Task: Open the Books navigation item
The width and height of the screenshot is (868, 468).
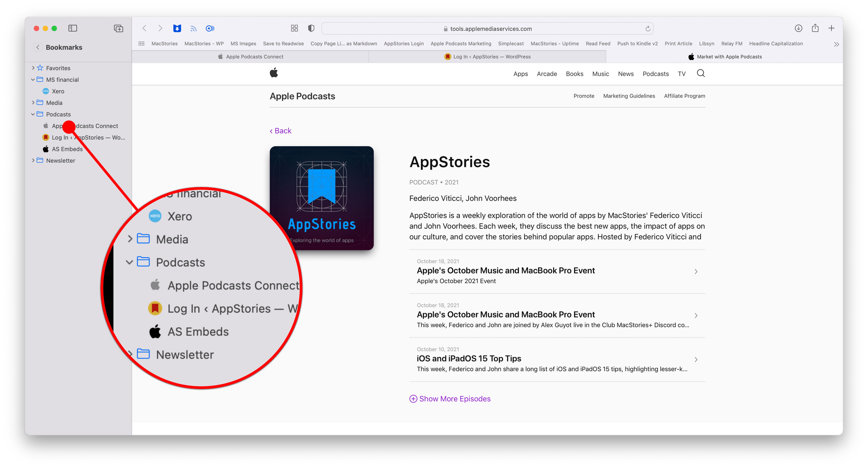Action: click(574, 74)
